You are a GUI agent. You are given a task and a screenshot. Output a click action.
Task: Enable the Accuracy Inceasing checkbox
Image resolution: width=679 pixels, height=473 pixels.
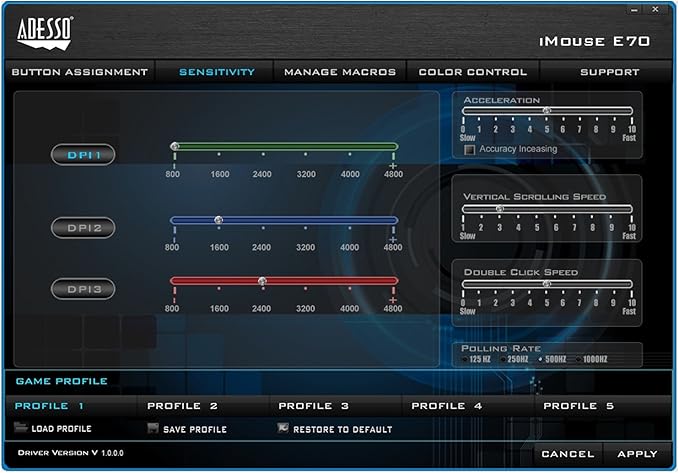[469, 150]
